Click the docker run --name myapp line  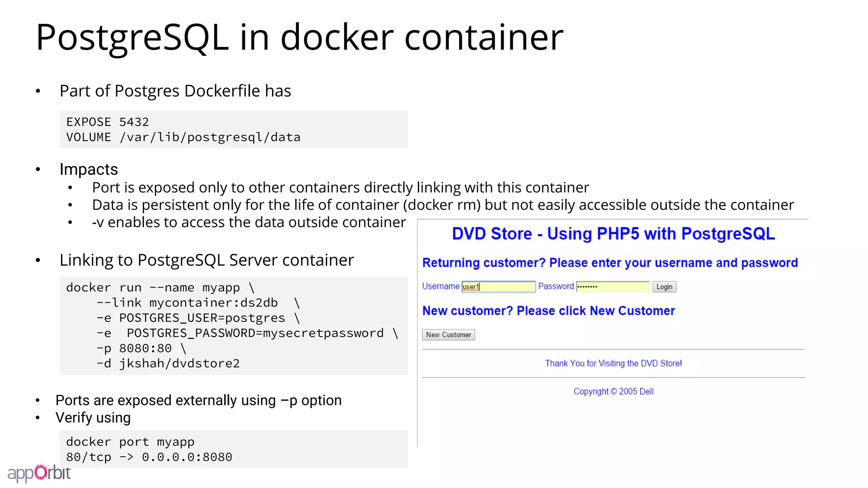tap(160, 288)
